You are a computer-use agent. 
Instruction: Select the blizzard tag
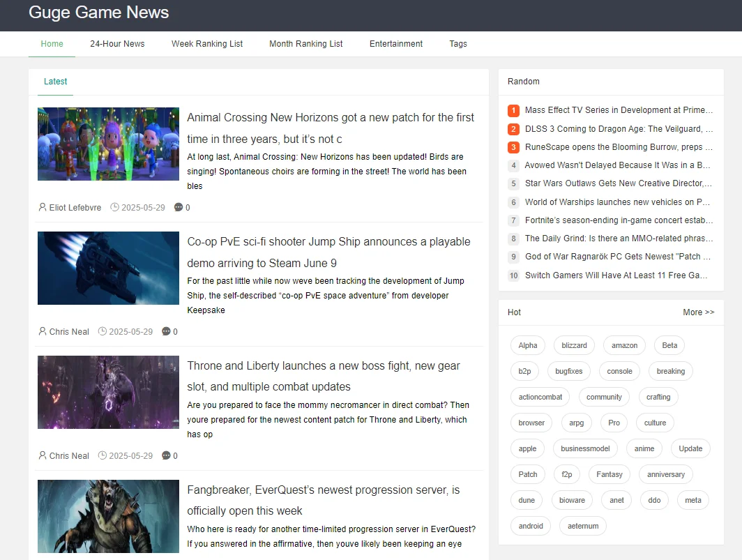pyautogui.click(x=574, y=345)
